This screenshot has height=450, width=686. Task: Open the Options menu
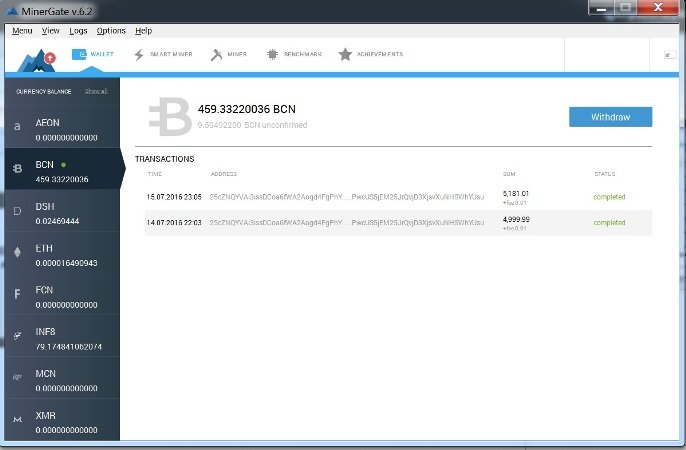pyautogui.click(x=111, y=31)
